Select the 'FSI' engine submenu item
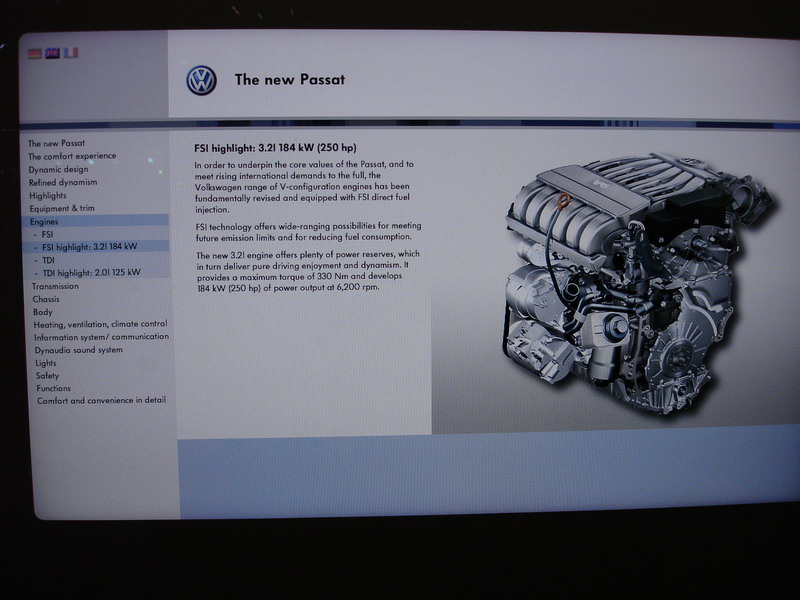The width and height of the screenshot is (800, 600). point(47,235)
